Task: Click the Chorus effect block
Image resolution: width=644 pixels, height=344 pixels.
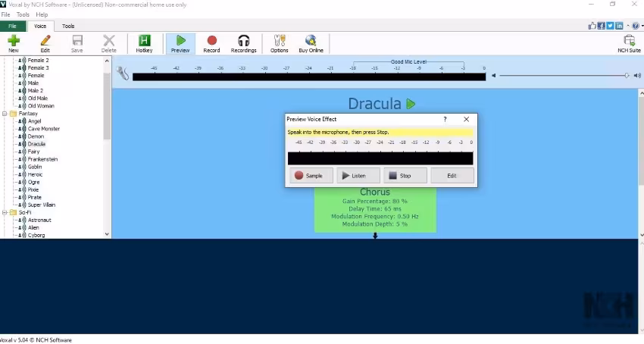Action: [375, 209]
